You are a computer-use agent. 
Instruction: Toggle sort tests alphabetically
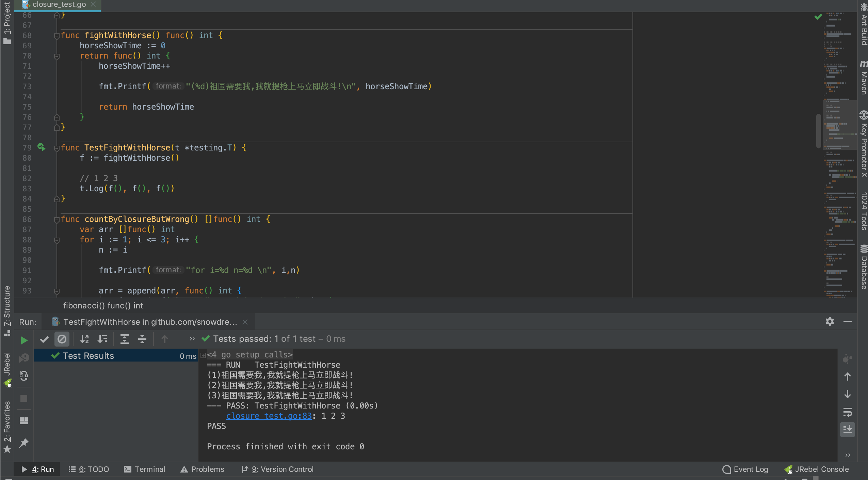(85, 339)
